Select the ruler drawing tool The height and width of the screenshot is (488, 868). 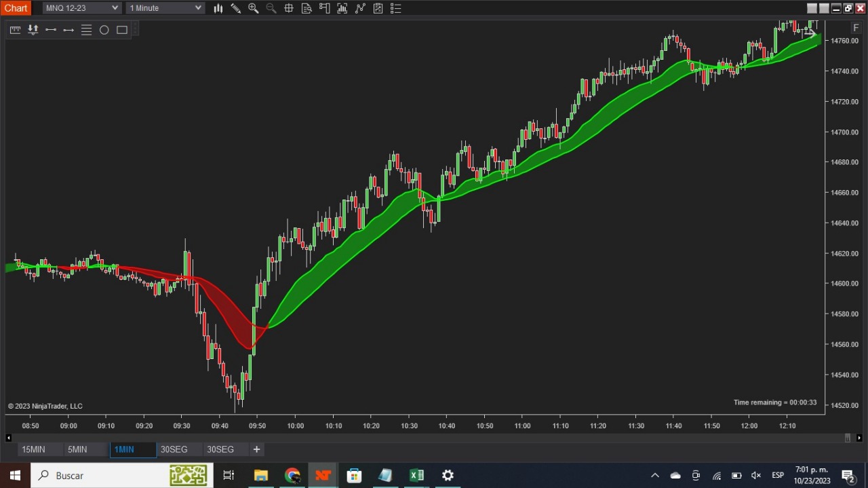tap(15, 30)
